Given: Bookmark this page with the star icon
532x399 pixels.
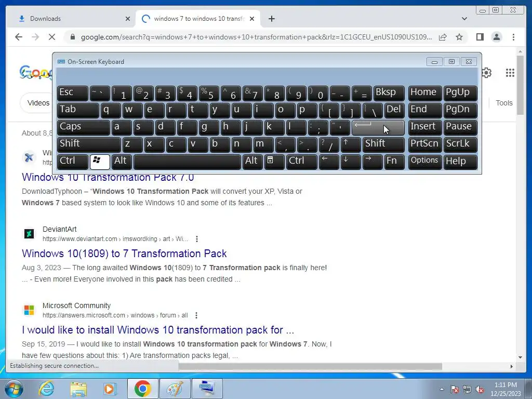Looking at the screenshot, I should tap(459, 37).
